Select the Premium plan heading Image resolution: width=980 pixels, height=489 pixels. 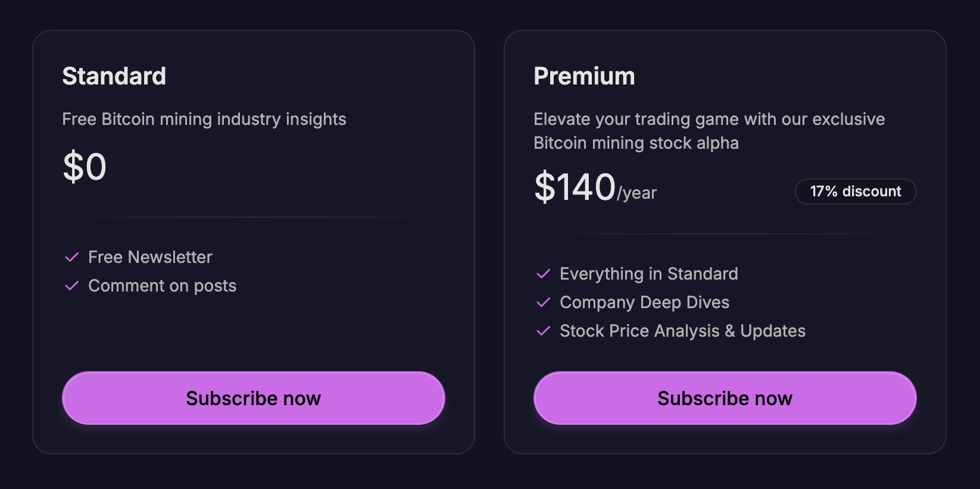(x=584, y=76)
